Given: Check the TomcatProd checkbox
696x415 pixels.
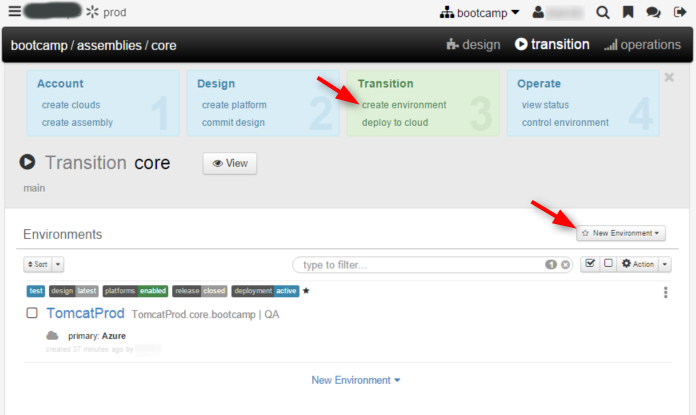Looking at the screenshot, I should (32, 313).
